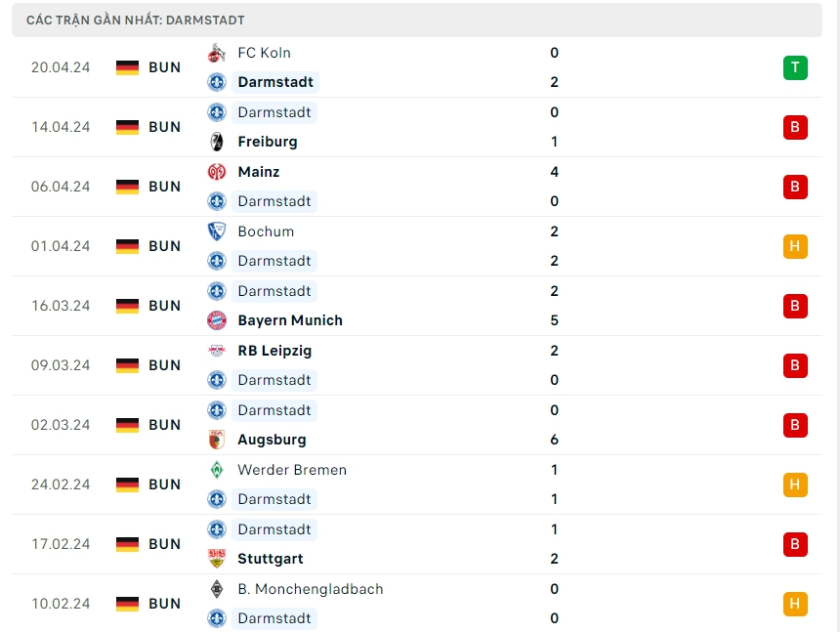Open the Bayern Munich team link

pos(290,320)
